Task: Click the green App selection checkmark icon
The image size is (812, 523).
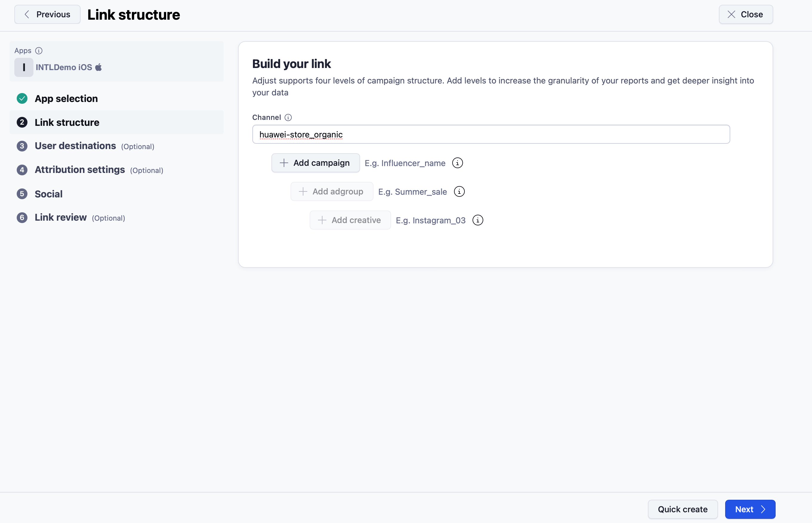Action: pyautogui.click(x=22, y=98)
